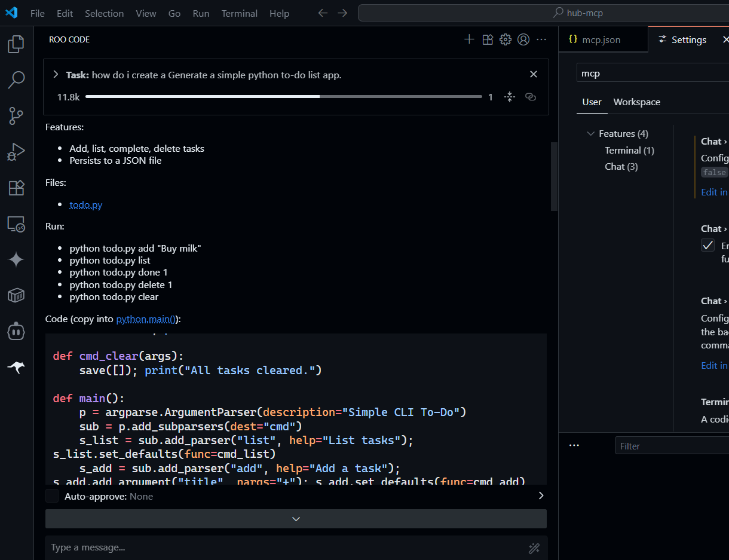Image resolution: width=729 pixels, height=560 pixels.
Task: Open the Remote Explorer view
Action: pos(16,224)
